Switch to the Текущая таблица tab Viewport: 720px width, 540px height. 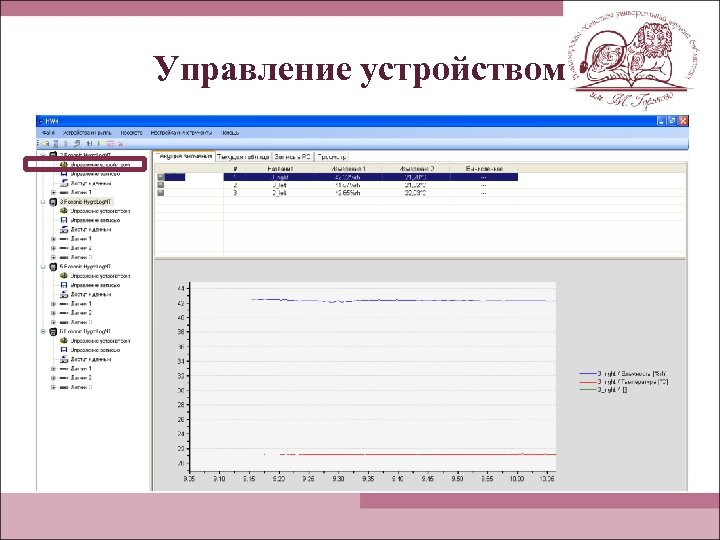[243, 157]
